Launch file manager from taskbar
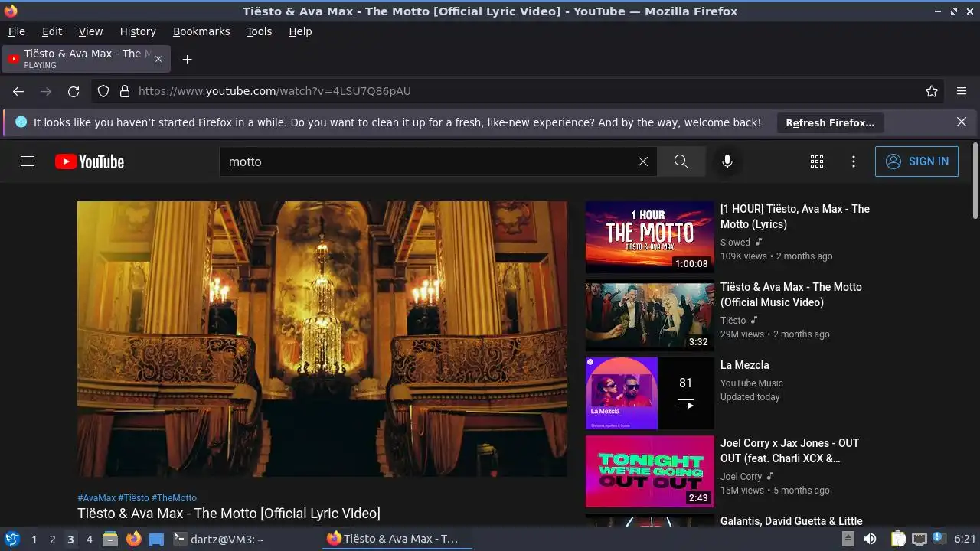980x551 pixels. tap(110, 539)
